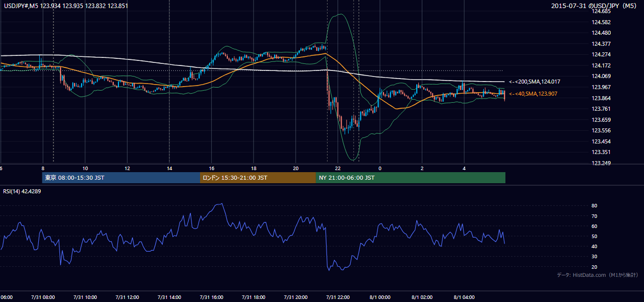Click RSI scale value 40
The height and width of the screenshot is (302, 644).
click(x=595, y=246)
